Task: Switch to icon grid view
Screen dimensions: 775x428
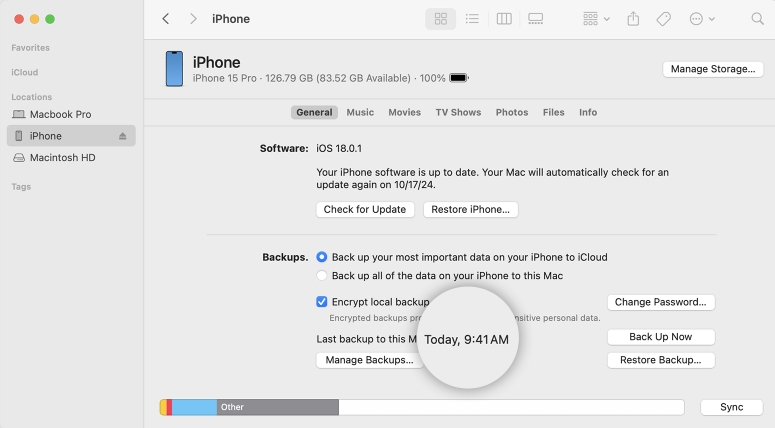Action: coord(440,19)
